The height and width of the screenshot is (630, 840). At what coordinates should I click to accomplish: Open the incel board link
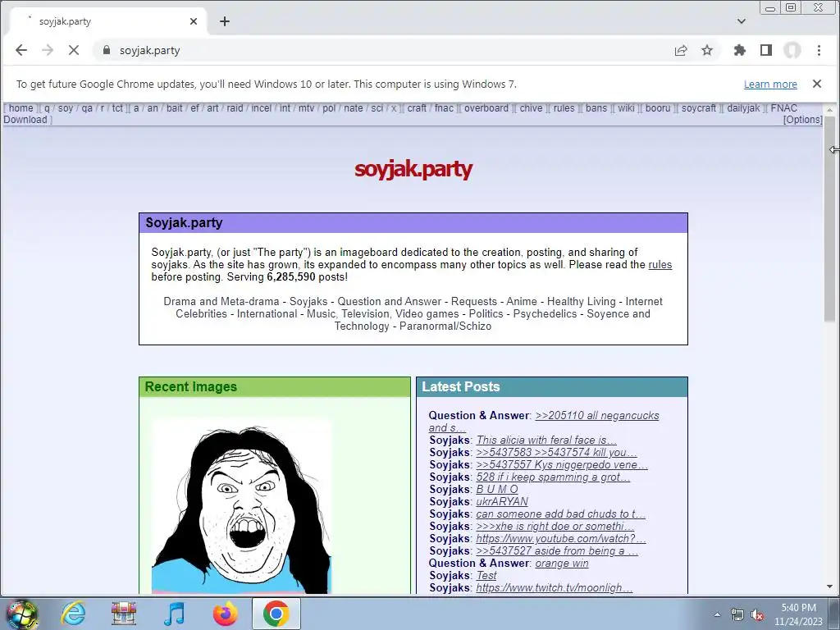pos(262,108)
